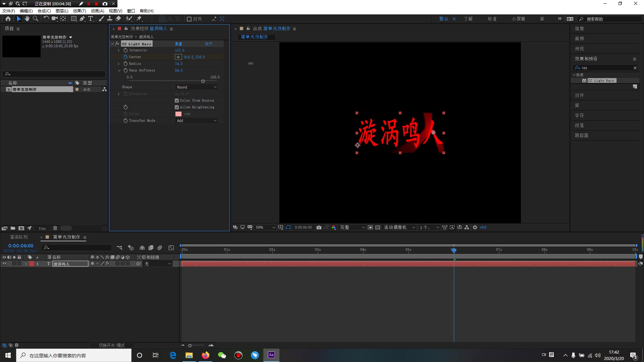Image resolution: width=644 pixels, height=362 pixels.
Task: Click the 重置 link for CC Light Rays
Action: [179, 44]
